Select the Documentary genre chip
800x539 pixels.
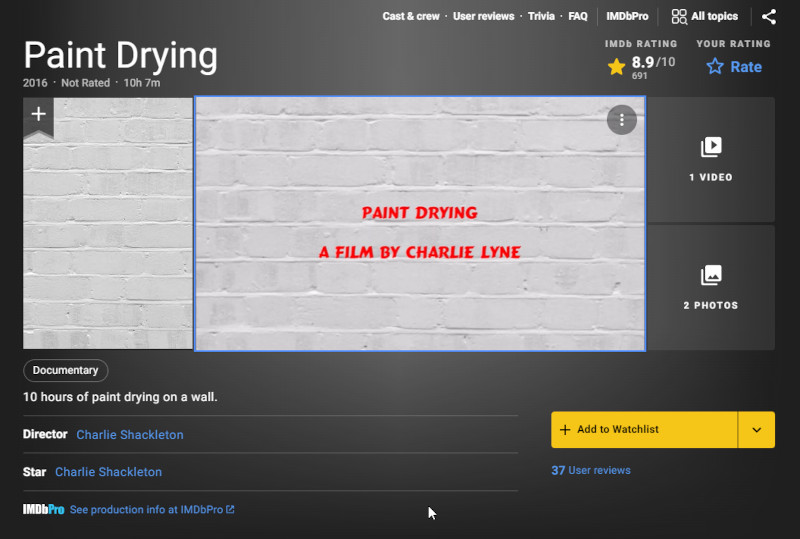pos(65,370)
